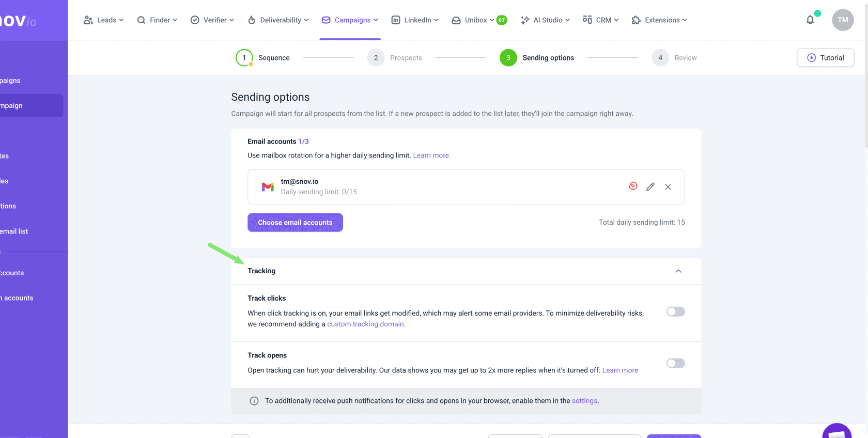Viewport: 868px width, 438px height.
Task: Click the red warning icon beside tm@snov.io
Action: (633, 186)
